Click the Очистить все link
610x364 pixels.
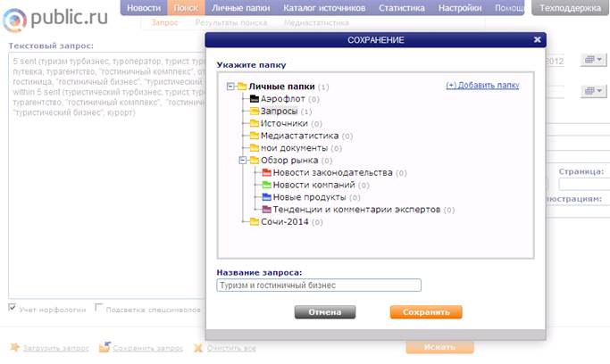coord(231,348)
